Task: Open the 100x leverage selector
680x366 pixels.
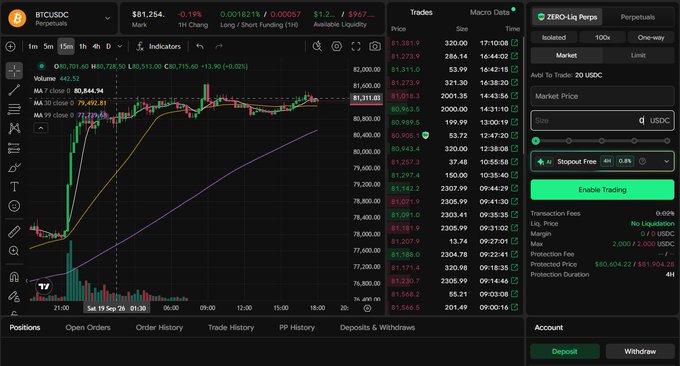Action: click(602, 38)
